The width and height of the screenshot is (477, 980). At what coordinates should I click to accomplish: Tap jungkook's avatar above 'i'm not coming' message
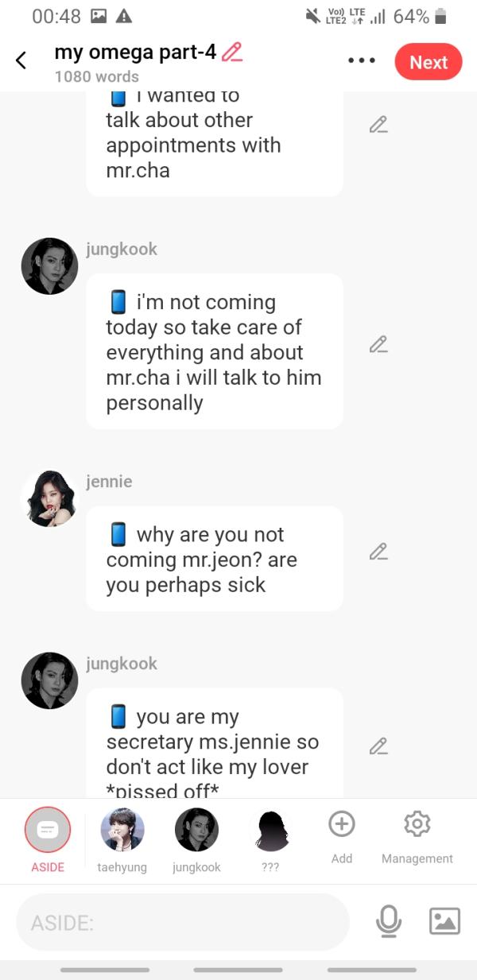(x=49, y=266)
